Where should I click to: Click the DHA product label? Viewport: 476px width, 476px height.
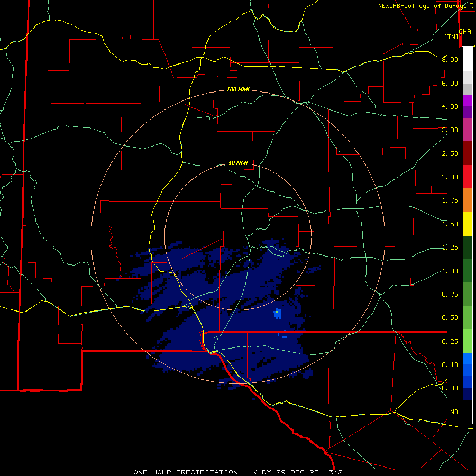tap(465, 32)
